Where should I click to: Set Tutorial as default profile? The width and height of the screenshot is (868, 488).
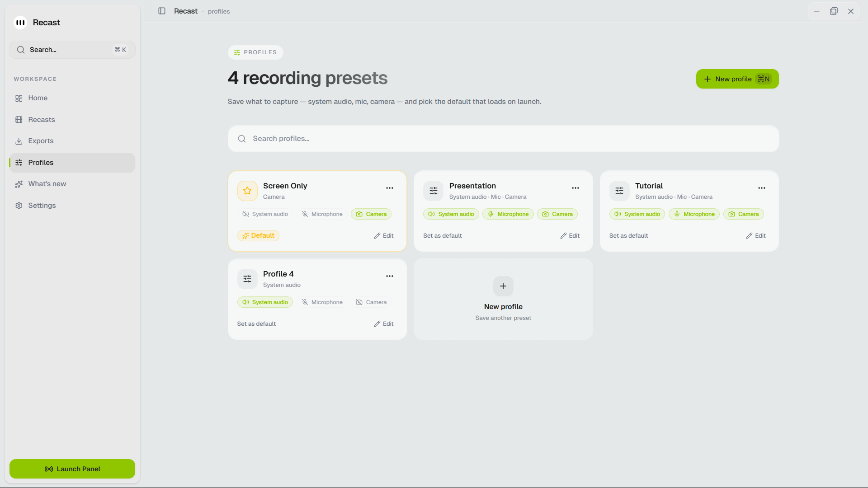click(x=628, y=236)
